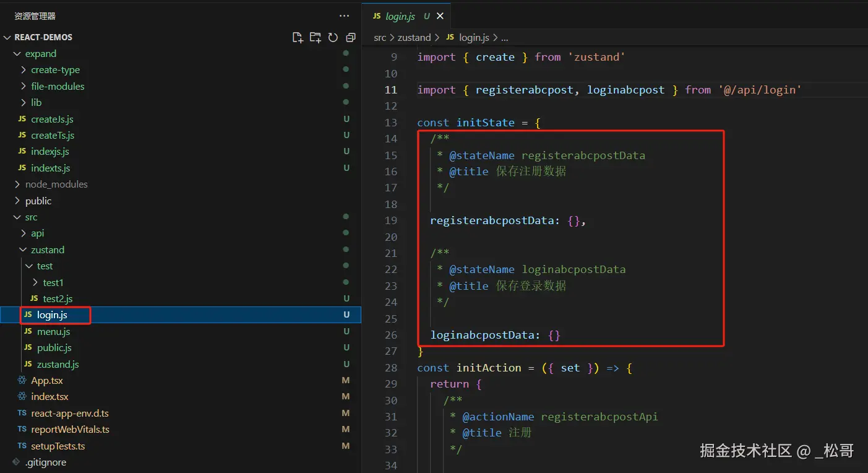Open explorer more actions ellipsis menu

click(x=344, y=16)
